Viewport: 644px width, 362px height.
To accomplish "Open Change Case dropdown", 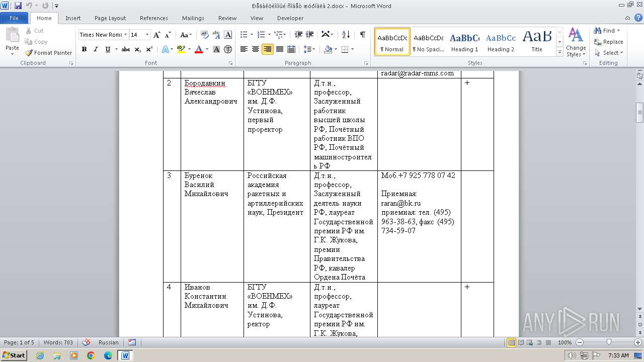I will (186, 35).
